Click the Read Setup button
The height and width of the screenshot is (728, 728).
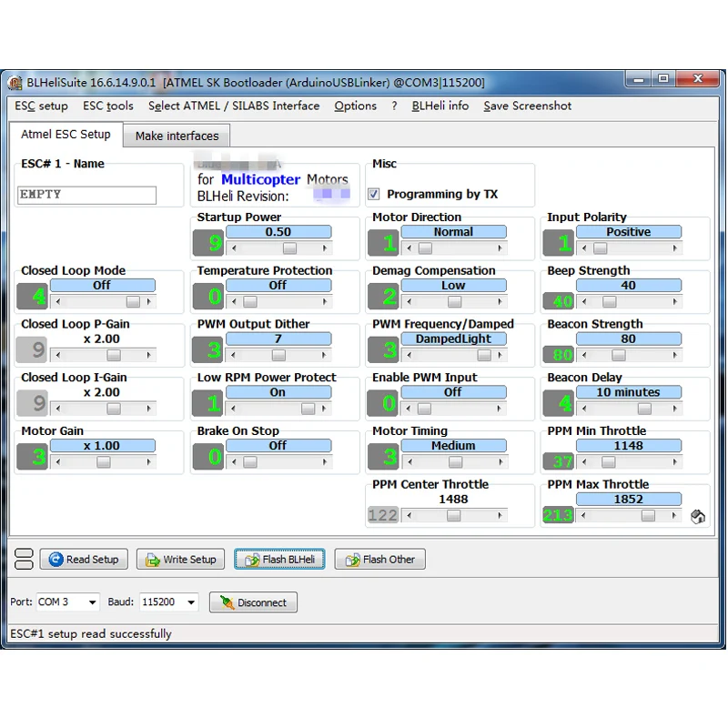point(84,560)
